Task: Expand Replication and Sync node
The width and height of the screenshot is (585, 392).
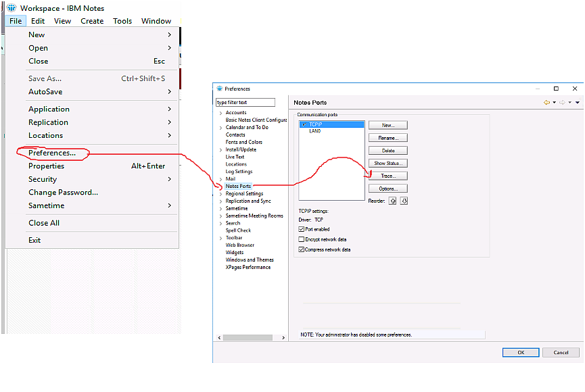Action: coord(221,201)
